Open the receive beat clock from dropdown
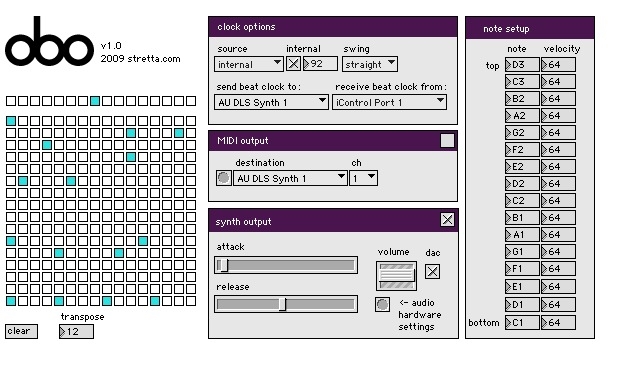 [x=389, y=102]
